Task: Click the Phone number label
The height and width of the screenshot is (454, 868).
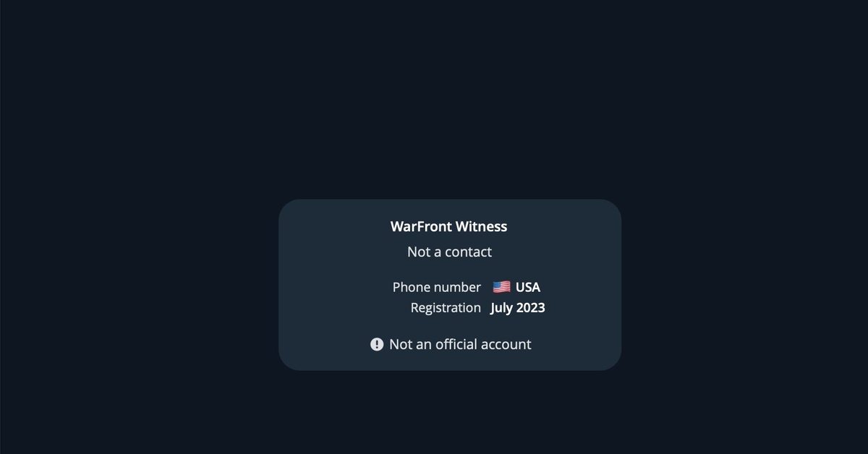Action: 436,287
